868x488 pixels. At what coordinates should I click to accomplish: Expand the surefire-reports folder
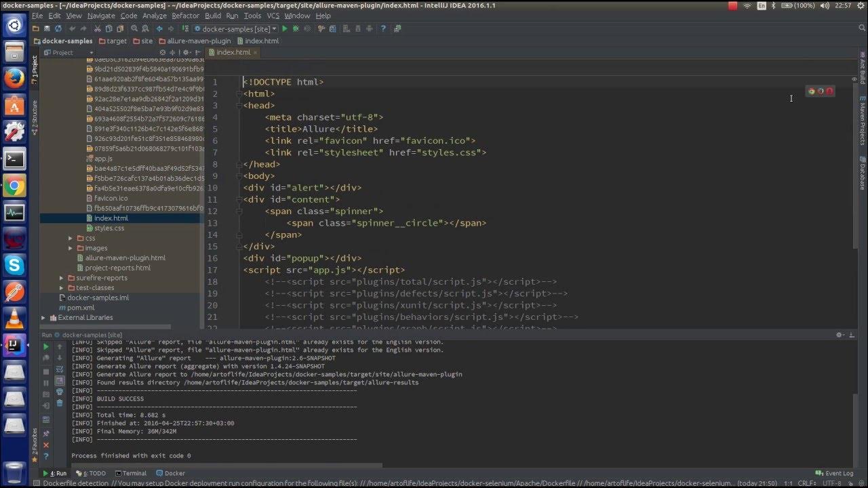(x=62, y=278)
